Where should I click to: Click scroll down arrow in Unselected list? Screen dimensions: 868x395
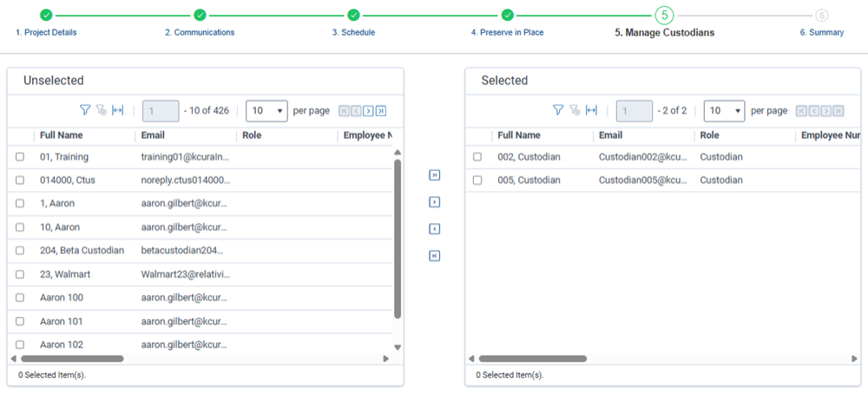coord(397,347)
